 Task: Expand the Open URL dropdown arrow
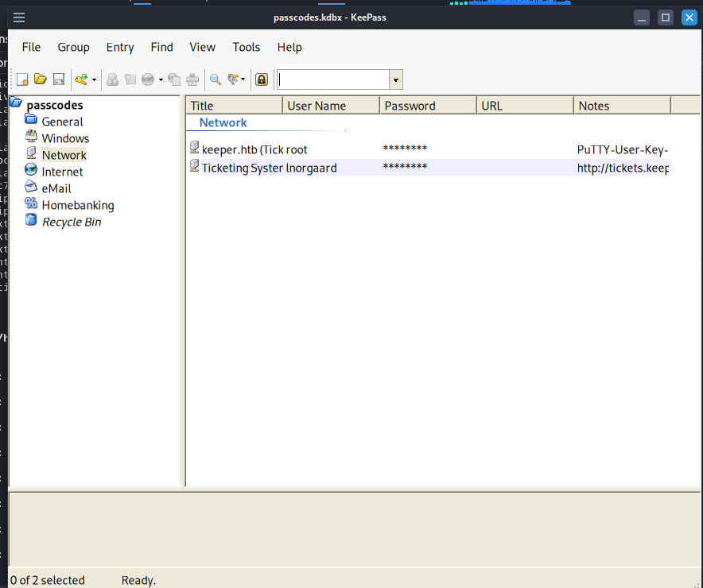pyautogui.click(x=161, y=79)
